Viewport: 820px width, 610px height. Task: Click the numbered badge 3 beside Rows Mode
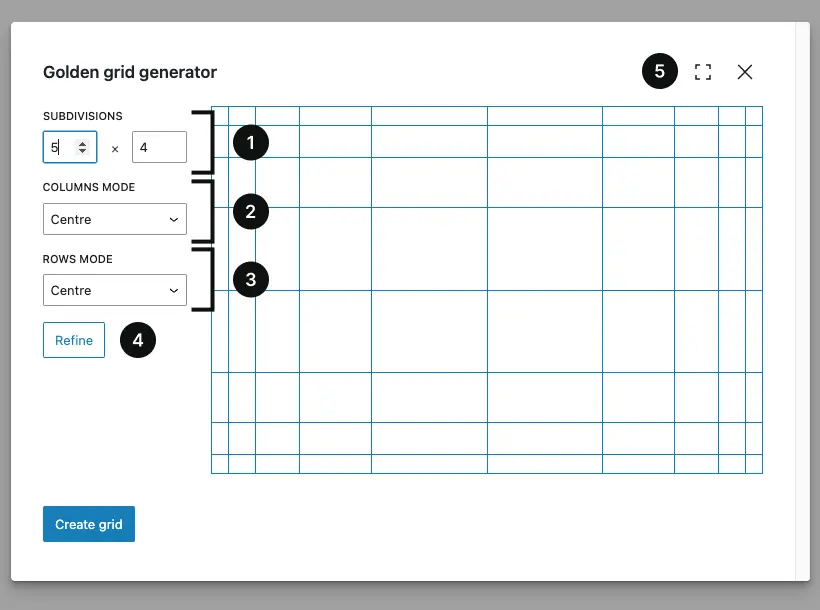tap(250, 279)
